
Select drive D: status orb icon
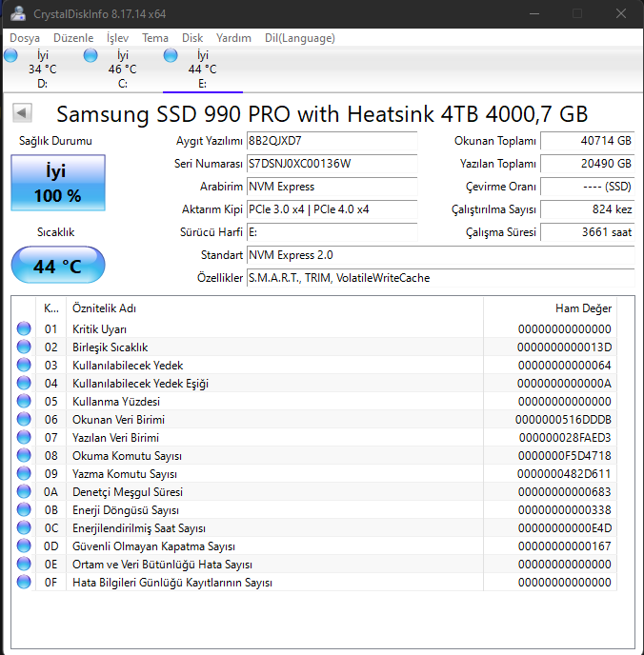[10, 56]
